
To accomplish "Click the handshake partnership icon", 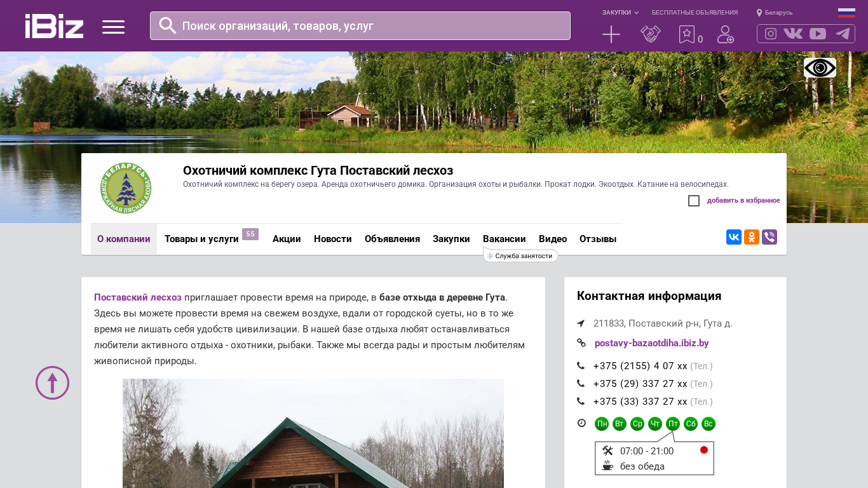I will point(651,34).
